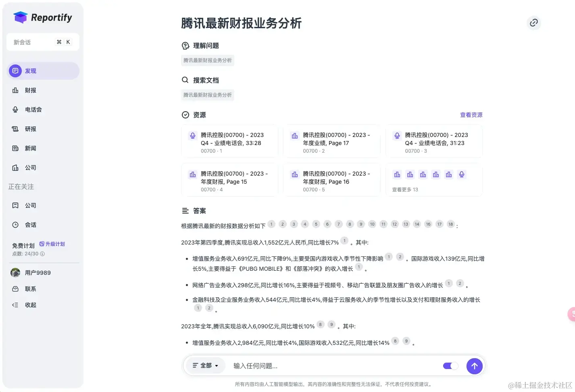
Task: Click microphone icon in the 查看更多 card
Action: (x=462, y=174)
